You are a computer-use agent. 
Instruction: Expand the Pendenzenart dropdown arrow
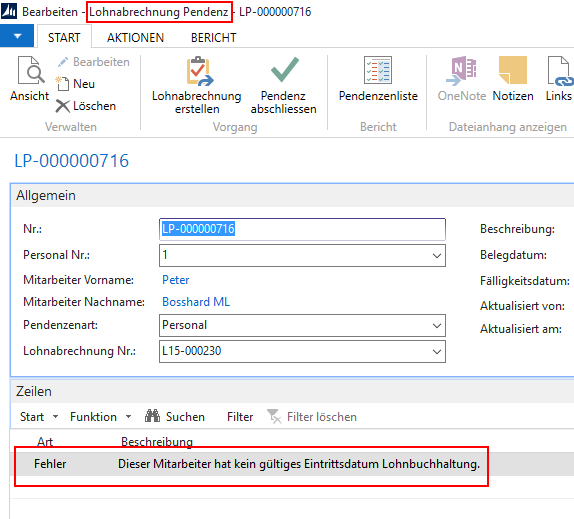[x=436, y=325]
